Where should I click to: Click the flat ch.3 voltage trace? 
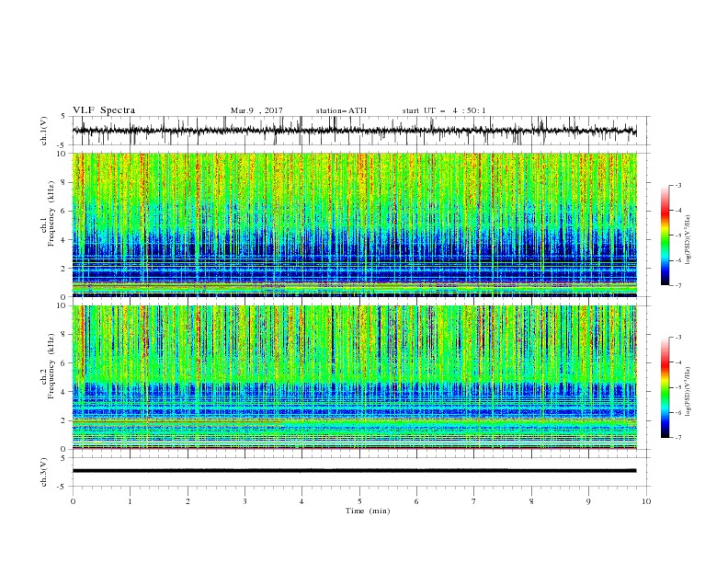coord(354,471)
